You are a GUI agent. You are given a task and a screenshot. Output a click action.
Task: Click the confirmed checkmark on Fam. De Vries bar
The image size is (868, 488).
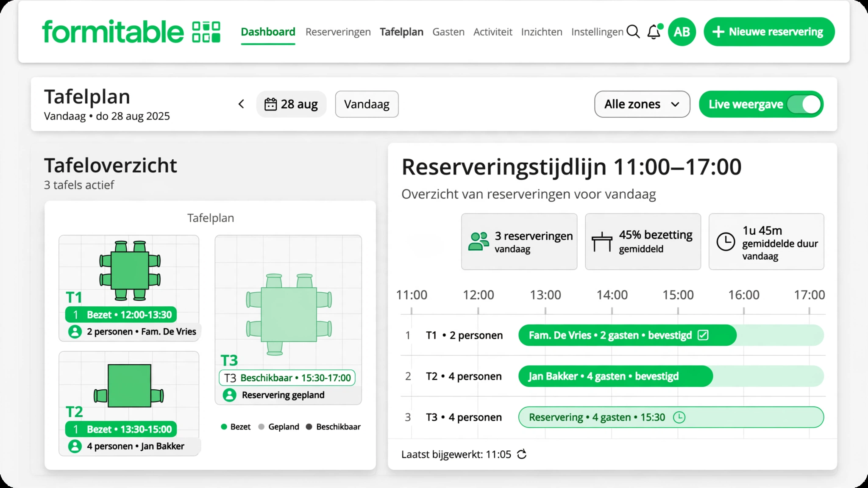(703, 335)
